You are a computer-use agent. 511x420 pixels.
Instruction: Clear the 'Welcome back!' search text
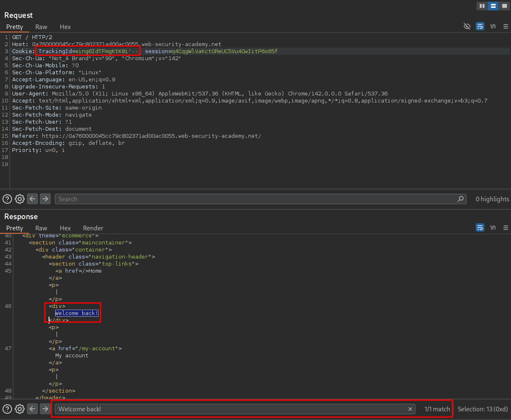[410, 409]
